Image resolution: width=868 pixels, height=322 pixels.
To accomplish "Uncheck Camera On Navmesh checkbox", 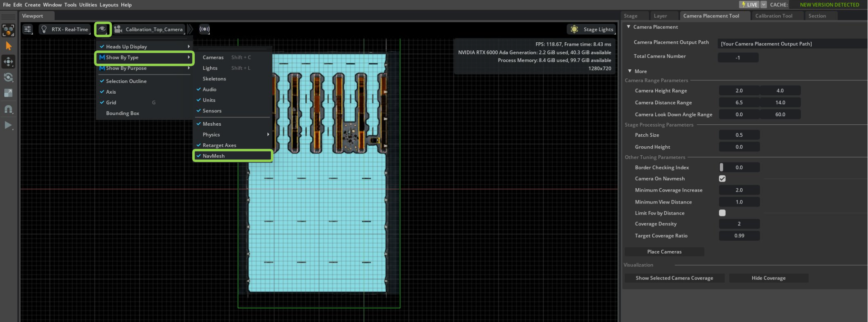I will click(722, 179).
